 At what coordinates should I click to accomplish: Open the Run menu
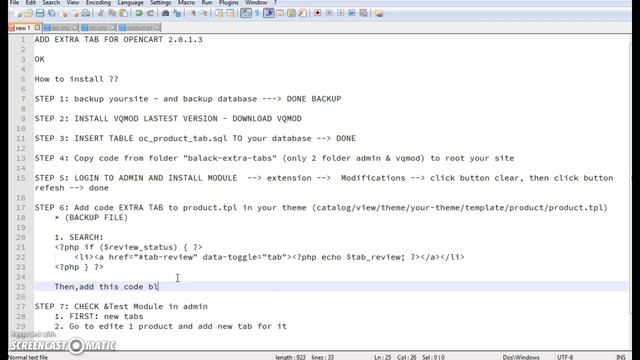click(x=207, y=2)
